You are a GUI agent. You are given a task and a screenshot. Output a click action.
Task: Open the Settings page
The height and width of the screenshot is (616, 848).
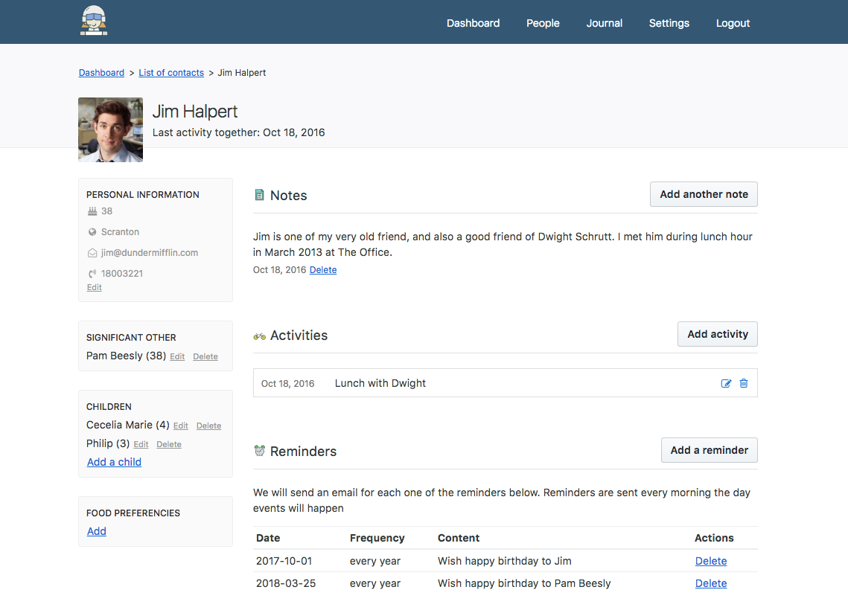tap(669, 23)
